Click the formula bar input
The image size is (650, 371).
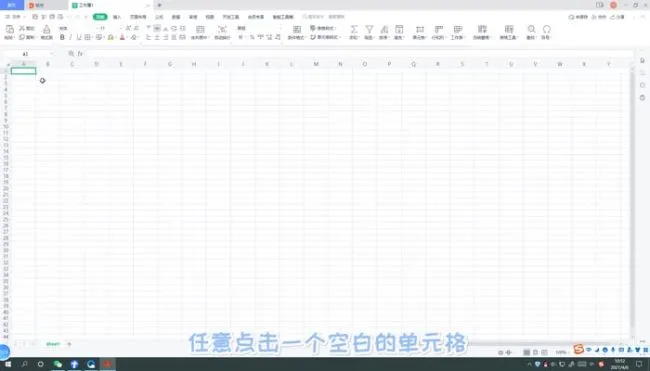point(359,54)
